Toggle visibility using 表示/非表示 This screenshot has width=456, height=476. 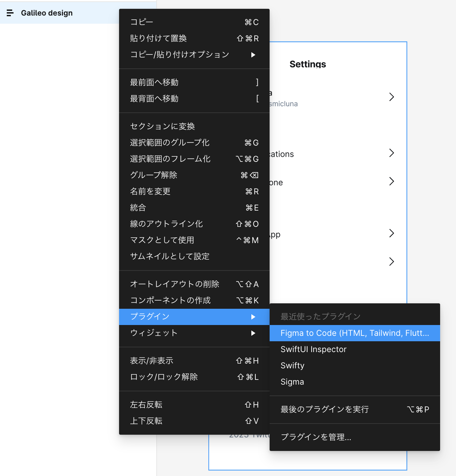click(x=152, y=361)
